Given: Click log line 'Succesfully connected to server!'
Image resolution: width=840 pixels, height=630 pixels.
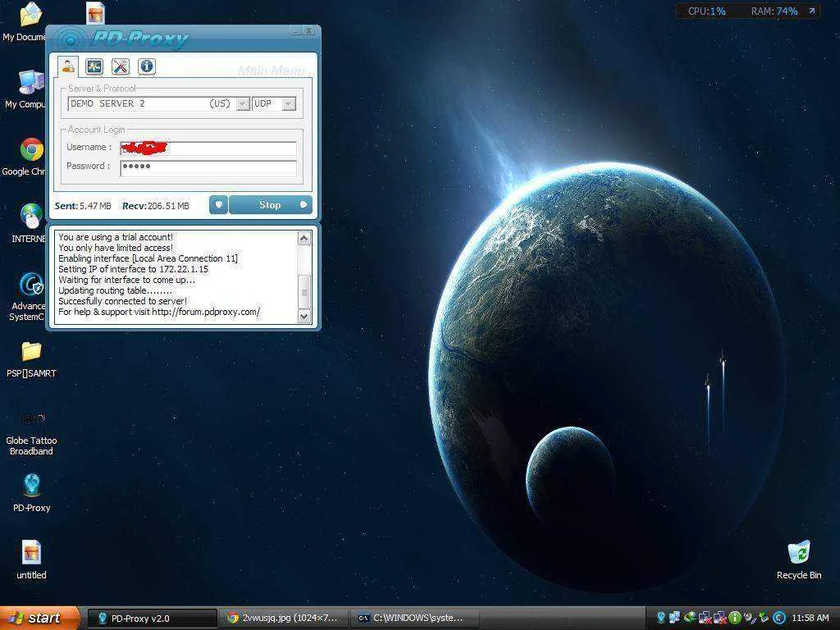Looking at the screenshot, I should coord(123,301).
